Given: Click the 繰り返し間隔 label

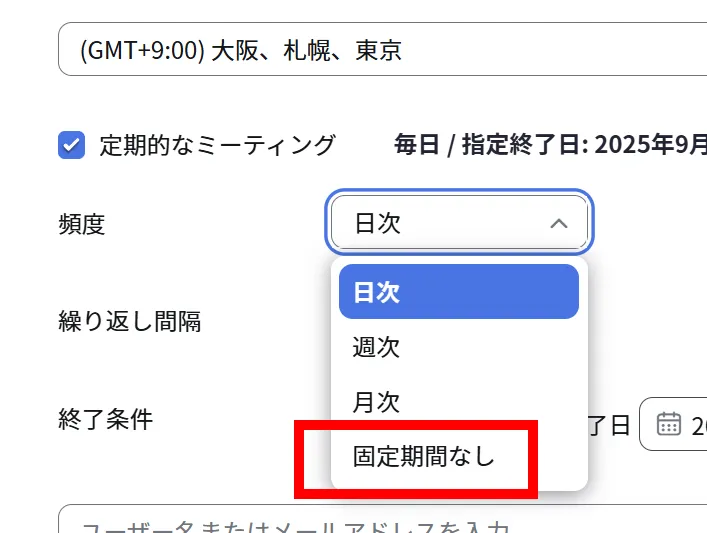Looking at the screenshot, I should point(130,321).
